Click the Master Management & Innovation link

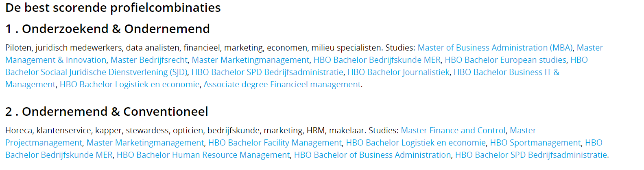(x=56, y=60)
